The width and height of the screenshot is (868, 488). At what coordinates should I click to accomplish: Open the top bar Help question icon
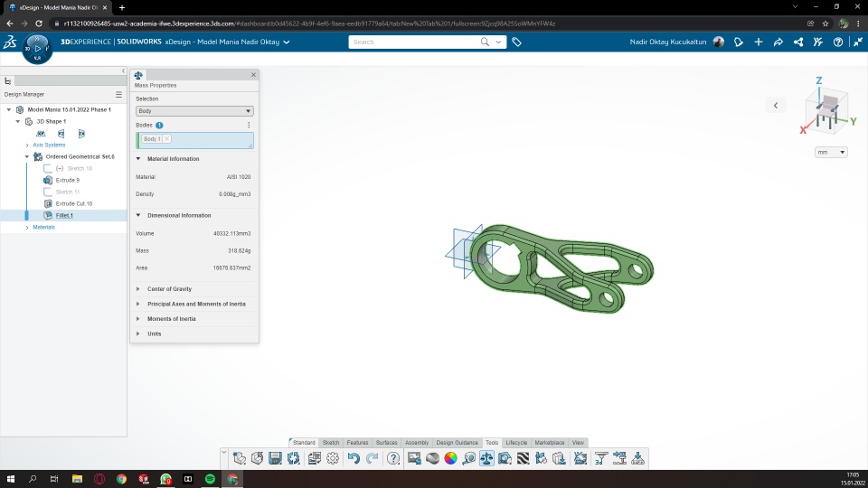838,42
